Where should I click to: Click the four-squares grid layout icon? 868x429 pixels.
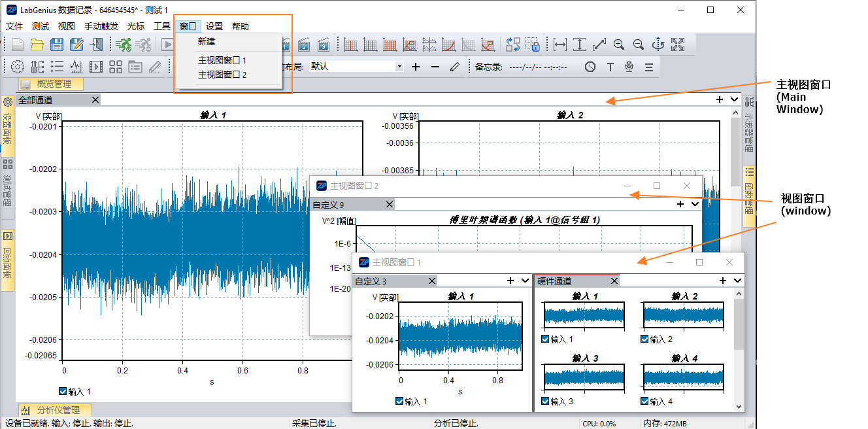[116, 67]
